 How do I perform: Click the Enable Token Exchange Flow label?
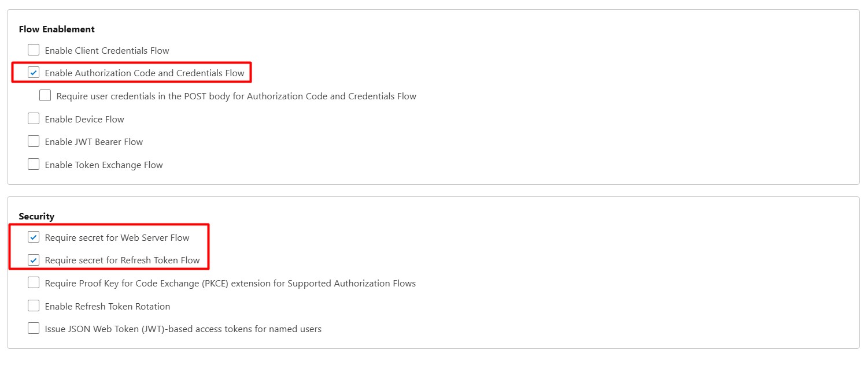104,165
